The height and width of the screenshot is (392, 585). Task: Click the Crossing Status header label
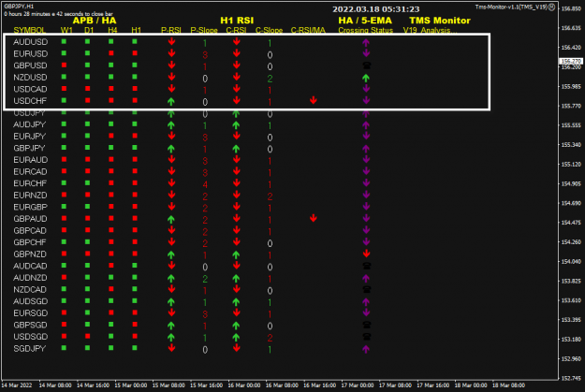pyautogui.click(x=366, y=30)
